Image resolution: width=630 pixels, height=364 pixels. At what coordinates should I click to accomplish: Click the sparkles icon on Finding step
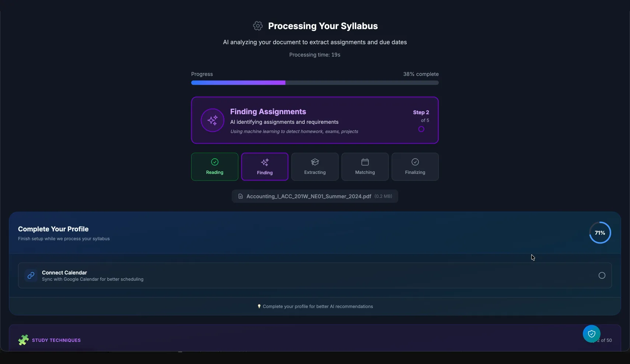point(265,162)
